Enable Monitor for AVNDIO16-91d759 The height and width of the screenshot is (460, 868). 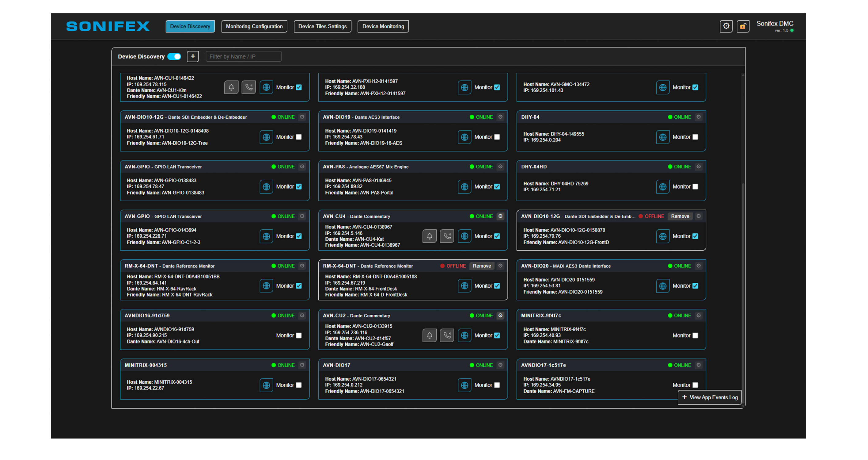coord(298,335)
